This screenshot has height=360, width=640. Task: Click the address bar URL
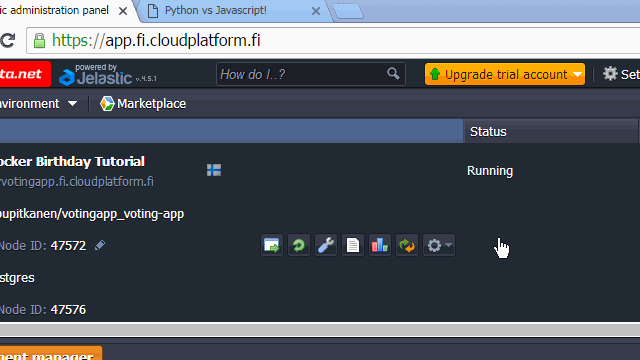tap(156, 40)
